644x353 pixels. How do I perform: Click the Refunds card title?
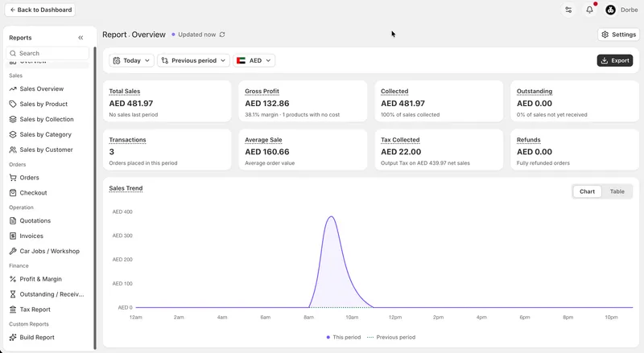(529, 140)
